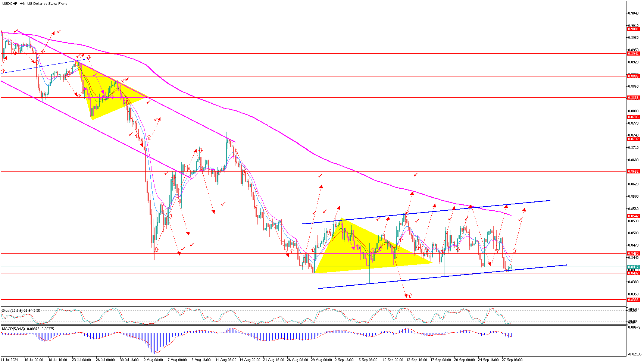Click the red 0.8885 price level label
Viewport: 644px width, 364px height.
(x=633, y=76)
